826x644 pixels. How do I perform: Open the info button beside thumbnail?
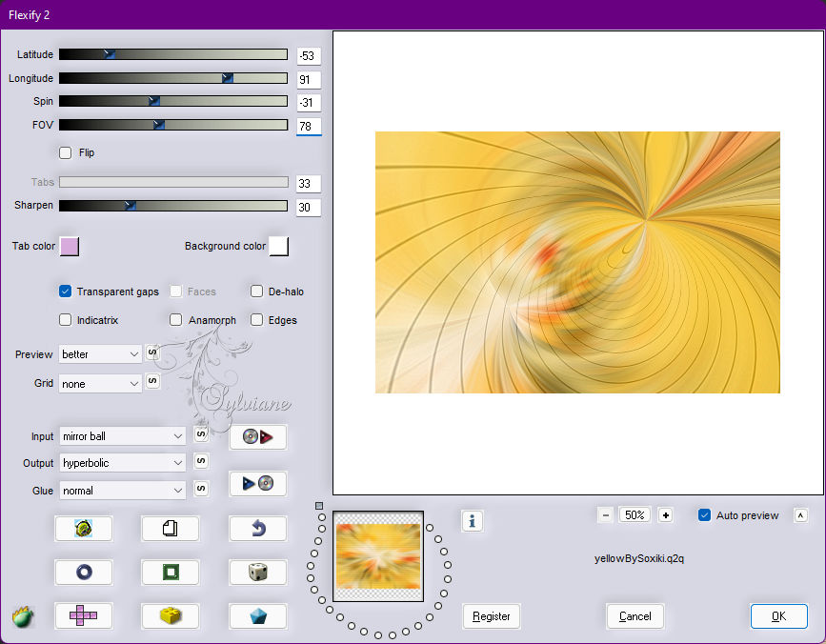472,521
